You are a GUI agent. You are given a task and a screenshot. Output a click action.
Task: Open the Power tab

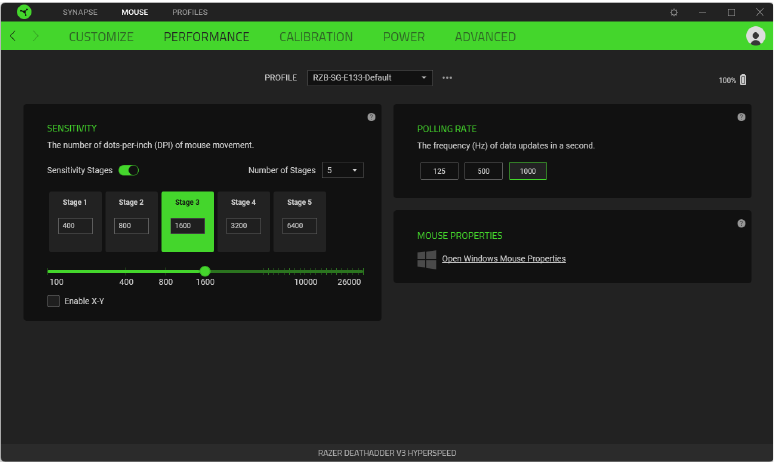coord(404,37)
